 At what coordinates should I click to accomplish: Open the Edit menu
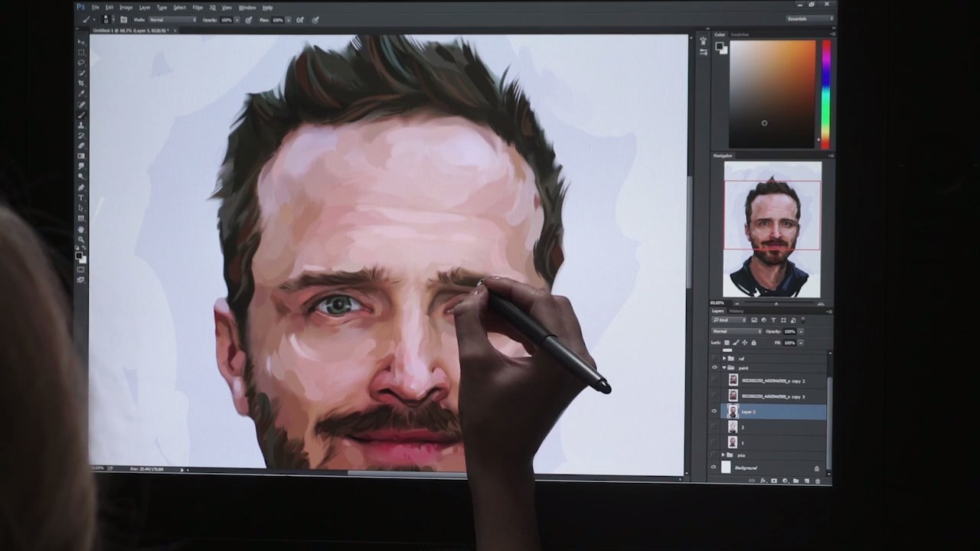[109, 8]
